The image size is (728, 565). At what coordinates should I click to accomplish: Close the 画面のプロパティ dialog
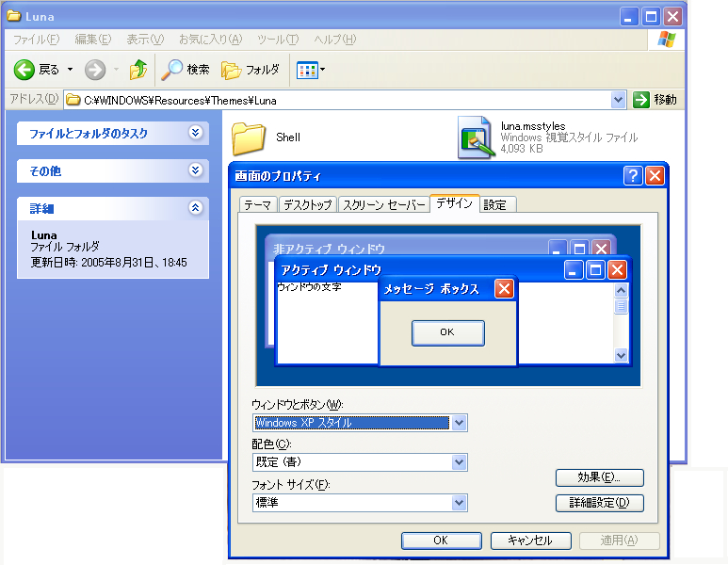(655, 176)
